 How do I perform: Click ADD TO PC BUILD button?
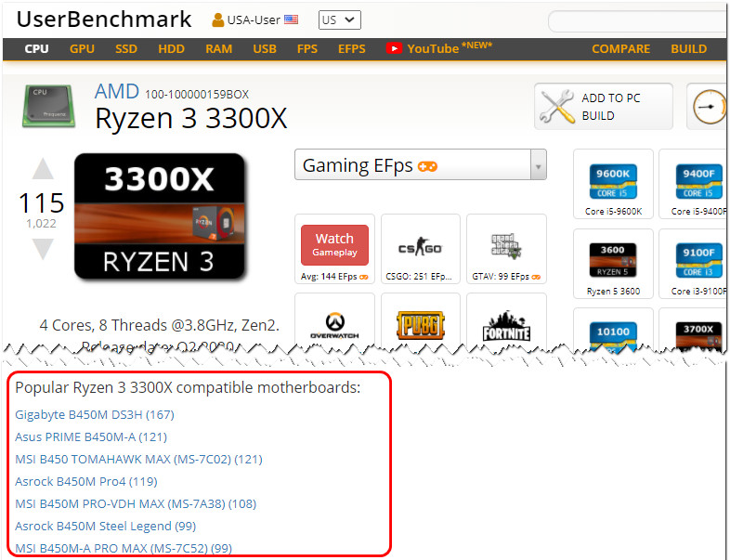tap(604, 107)
